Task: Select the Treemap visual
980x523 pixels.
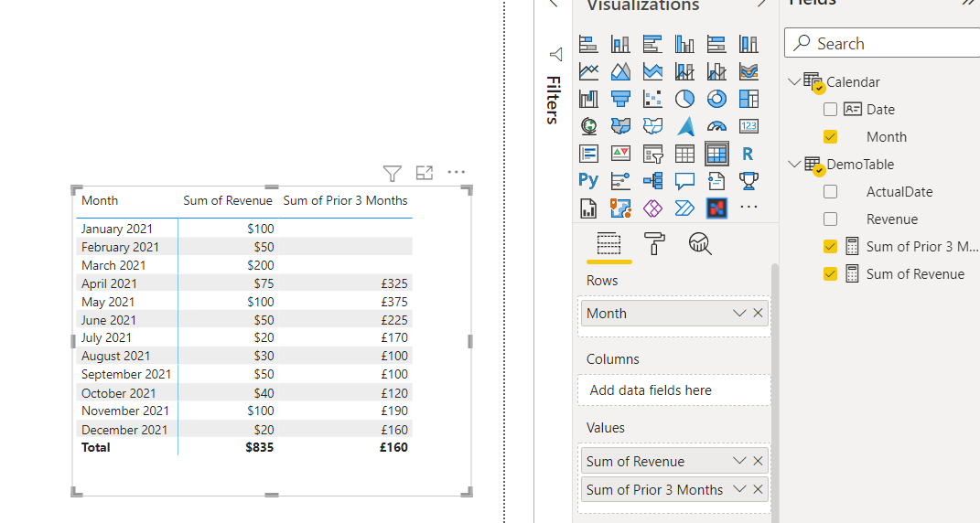Action: pos(748,99)
